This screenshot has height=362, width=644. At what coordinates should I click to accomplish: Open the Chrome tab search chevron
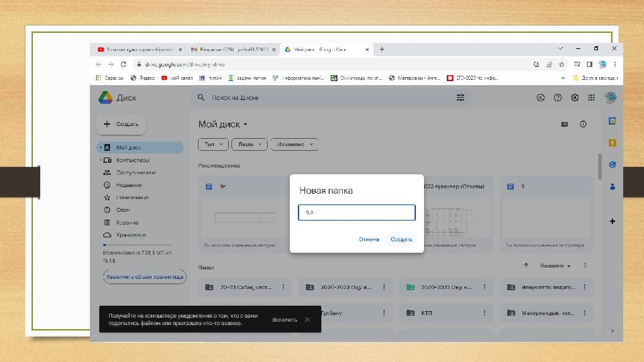click(561, 48)
